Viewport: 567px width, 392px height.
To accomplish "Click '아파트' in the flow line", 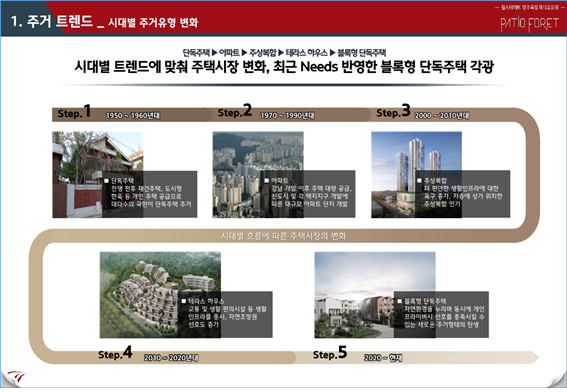I will [229, 53].
